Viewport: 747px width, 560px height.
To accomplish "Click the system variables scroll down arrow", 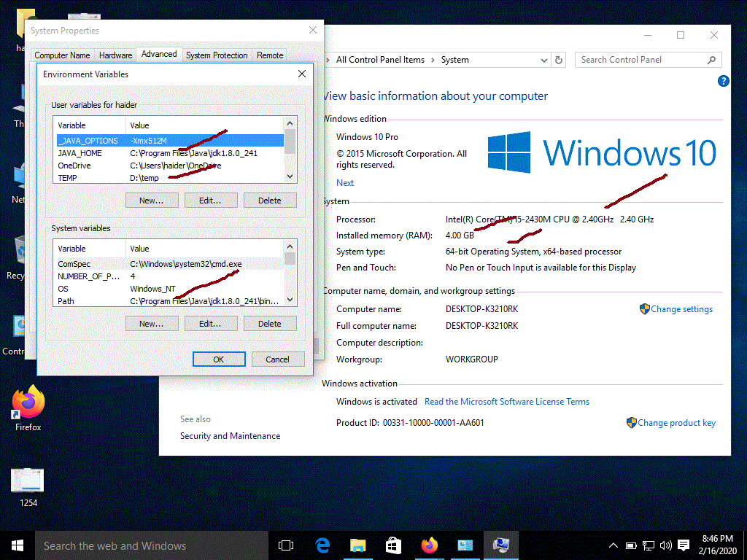I will click(x=290, y=300).
